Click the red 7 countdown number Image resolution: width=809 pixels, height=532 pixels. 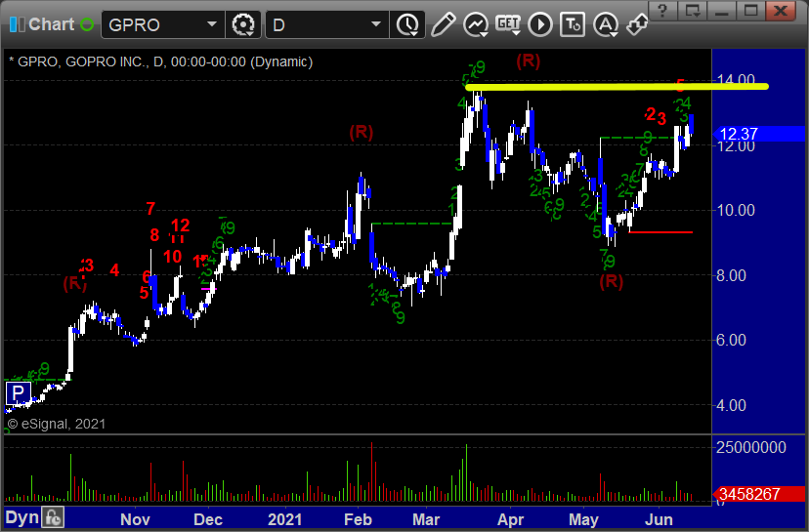[150, 208]
